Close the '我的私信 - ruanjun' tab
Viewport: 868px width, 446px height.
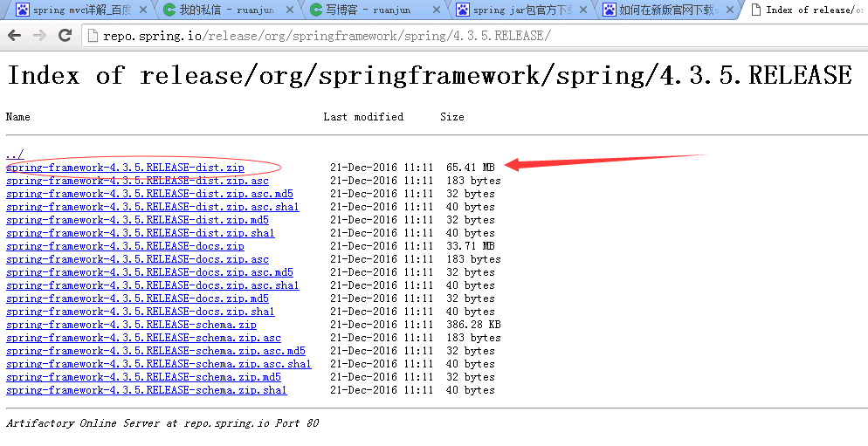pyautogui.click(x=290, y=10)
